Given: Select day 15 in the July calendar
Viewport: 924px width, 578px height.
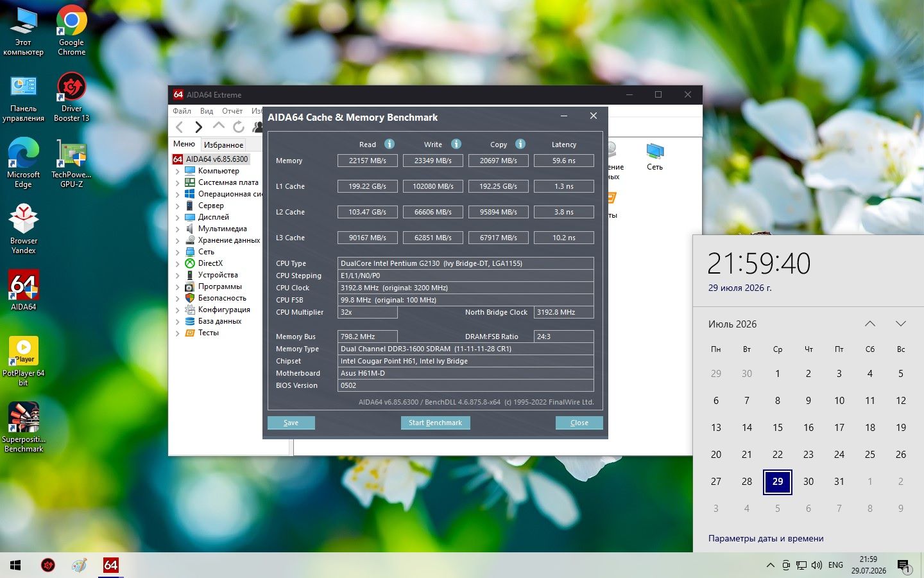Looking at the screenshot, I should tap(778, 427).
